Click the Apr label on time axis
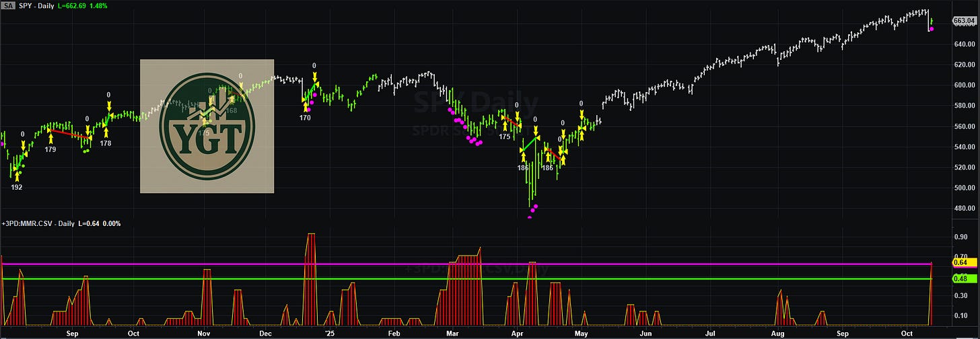This screenshot has width=980, height=339. 518,333
